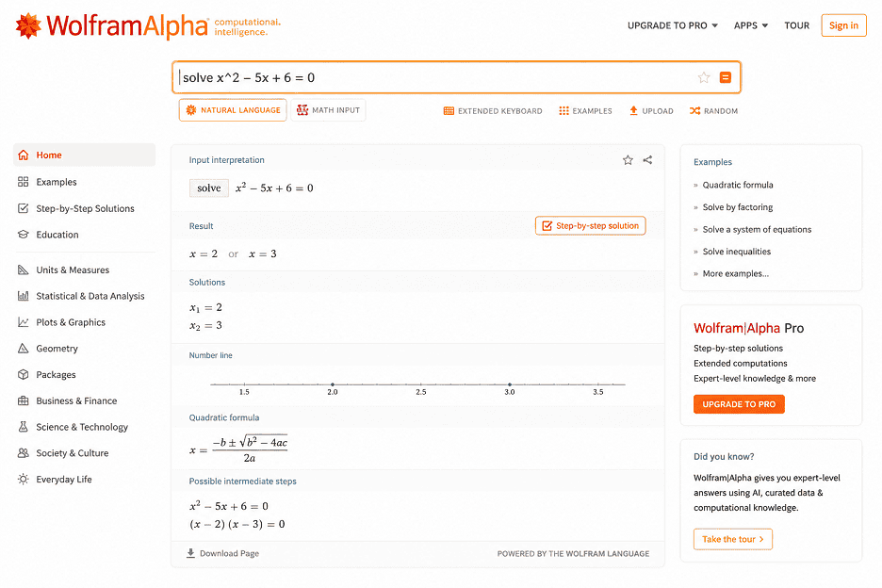Viewport: 882px width, 588px height.
Task: Open the Solve by factoring example
Action: click(738, 207)
